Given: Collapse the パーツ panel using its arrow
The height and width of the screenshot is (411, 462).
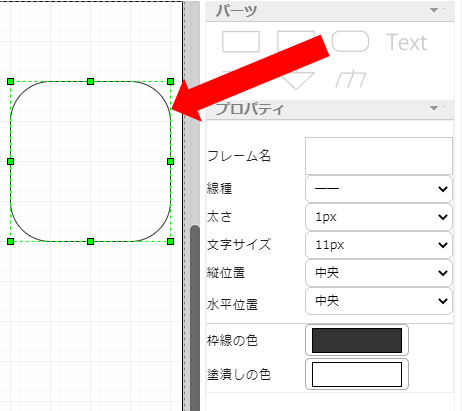Looking at the screenshot, I should [x=434, y=10].
